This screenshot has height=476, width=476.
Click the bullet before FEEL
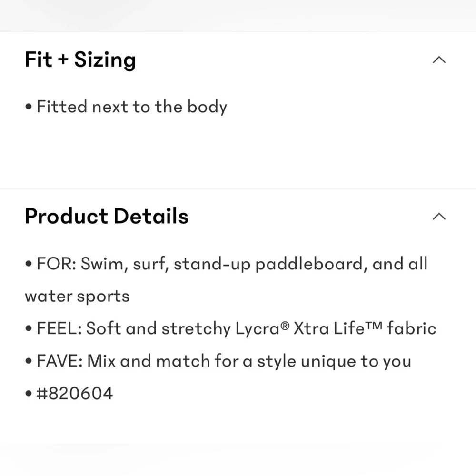pyautogui.click(x=29, y=329)
